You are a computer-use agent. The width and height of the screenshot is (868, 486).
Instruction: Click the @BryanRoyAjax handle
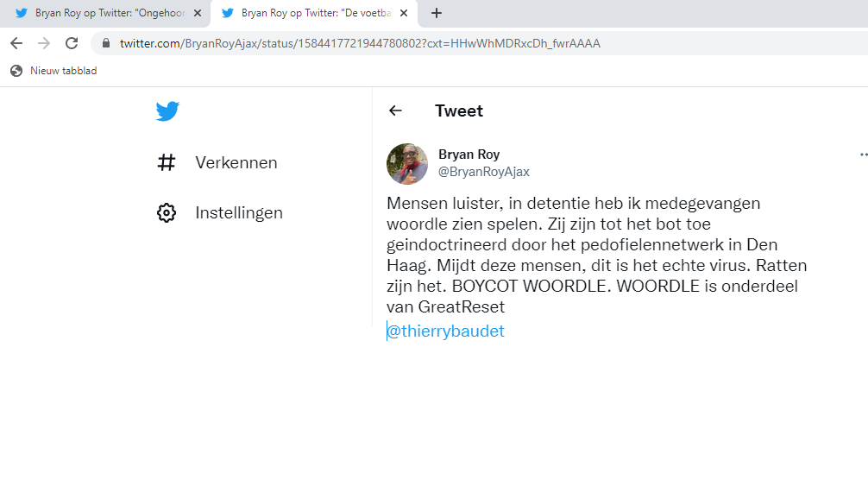(484, 172)
